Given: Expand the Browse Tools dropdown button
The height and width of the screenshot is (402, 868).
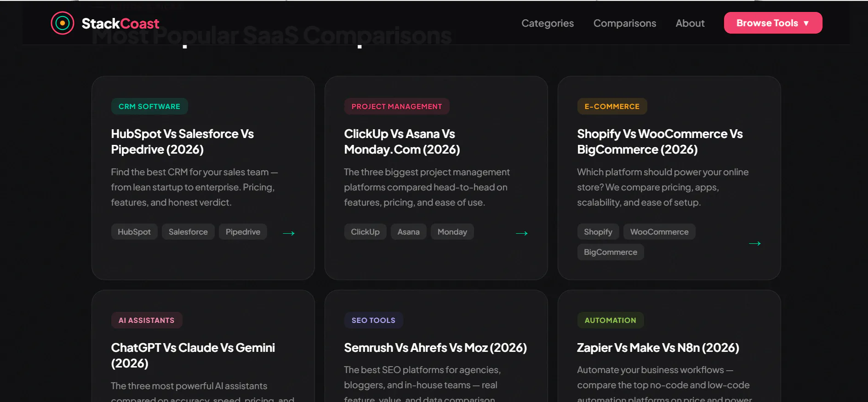Looking at the screenshot, I should pyautogui.click(x=773, y=23).
